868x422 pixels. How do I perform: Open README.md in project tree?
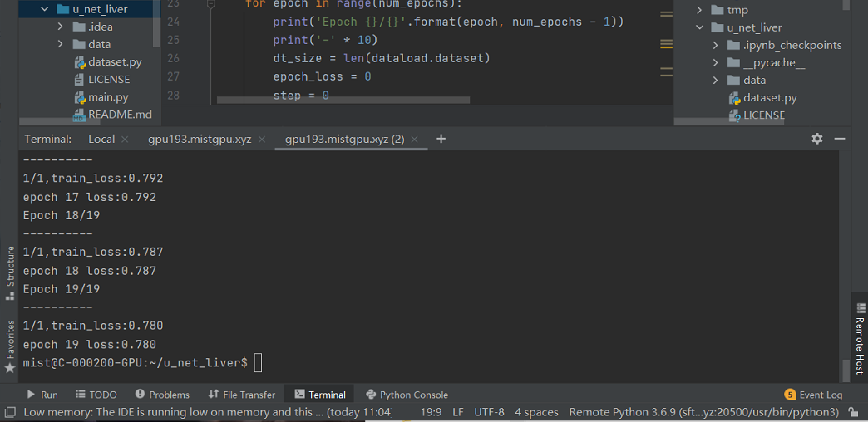120,115
